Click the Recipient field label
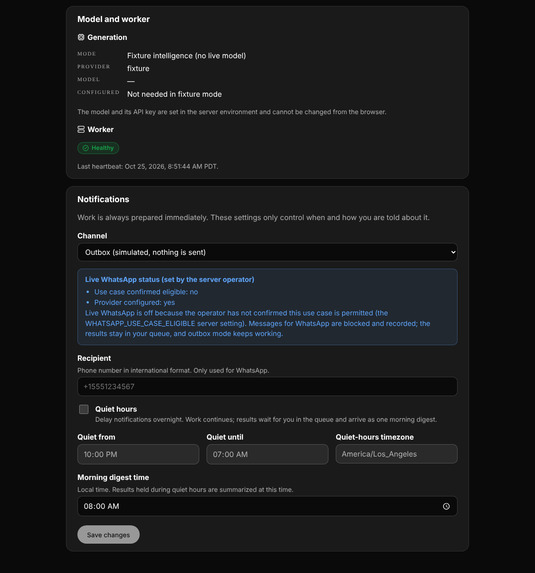This screenshot has width=535, height=573. coord(94,358)
